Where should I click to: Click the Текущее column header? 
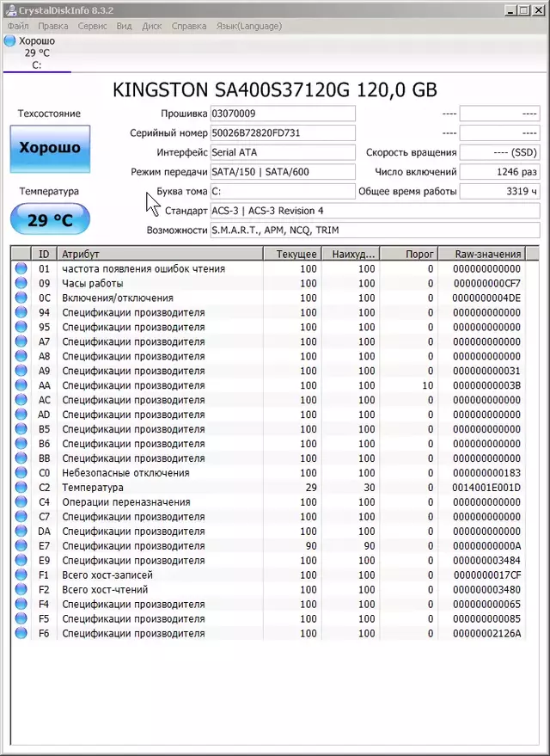coord(292,254)
